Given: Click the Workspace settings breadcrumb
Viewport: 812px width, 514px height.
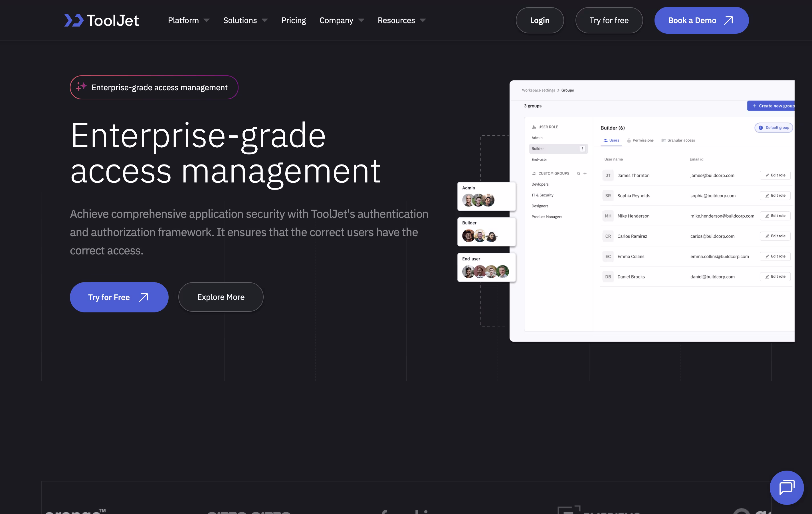Looking at the screenshot, I should (538, 90).
